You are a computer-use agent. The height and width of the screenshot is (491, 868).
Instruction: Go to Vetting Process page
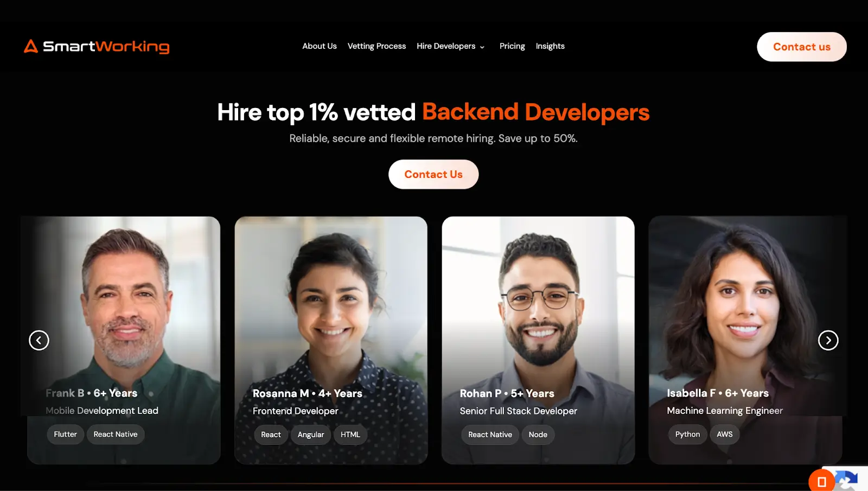point(376,46)
